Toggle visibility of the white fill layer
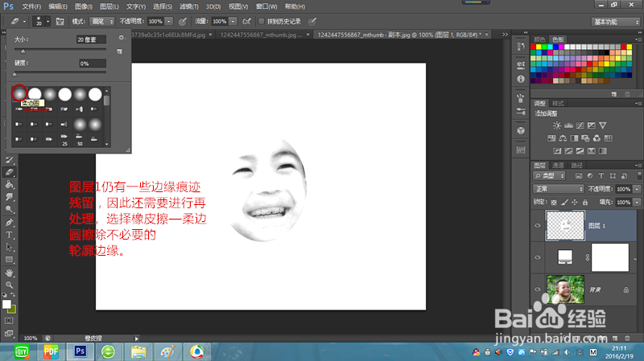The height and width of the screenshot is (361, 644). click(x=538, y=257)
